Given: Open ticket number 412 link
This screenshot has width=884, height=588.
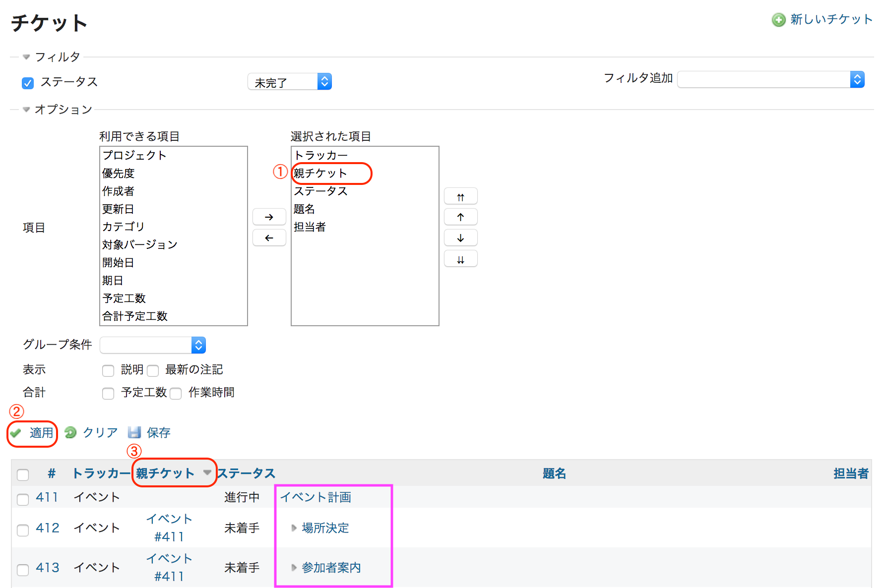Looking at the screenshot, I should coord(47,528).
